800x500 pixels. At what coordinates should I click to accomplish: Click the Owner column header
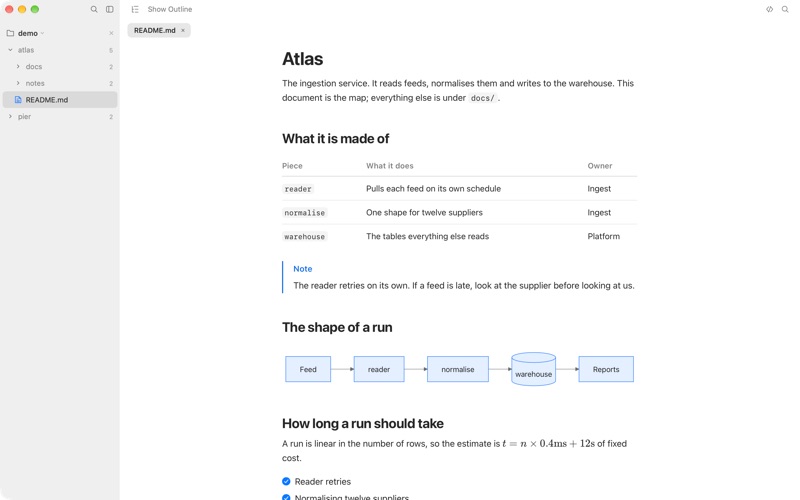[x=599, y=166]
